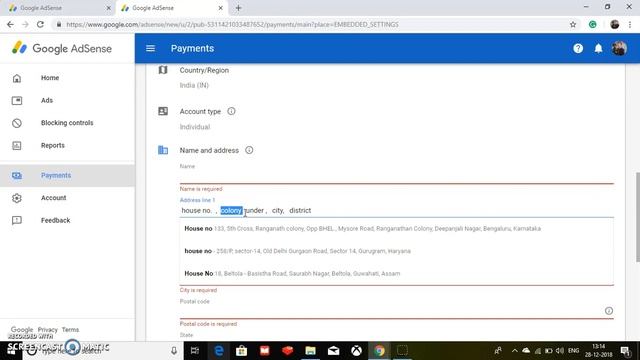The height and width of the screenshot is (360, 640).
Task: Open the hamburger menu in Payments header
Action: coord(150,49)
